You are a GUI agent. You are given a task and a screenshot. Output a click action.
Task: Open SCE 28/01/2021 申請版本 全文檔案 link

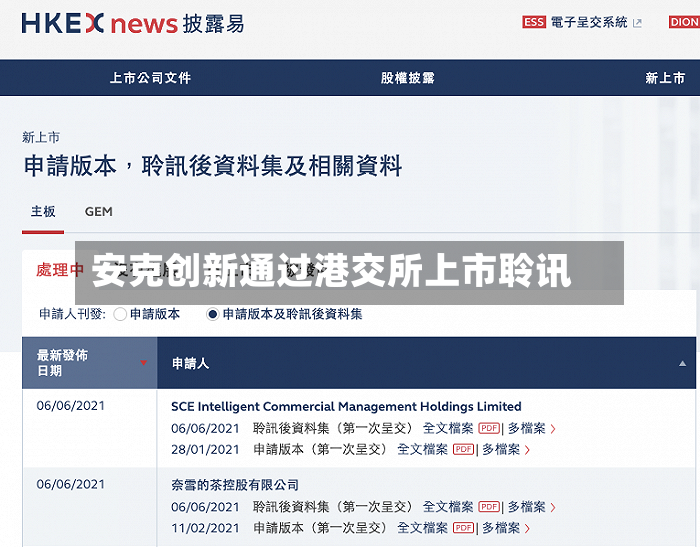(422, 449)
